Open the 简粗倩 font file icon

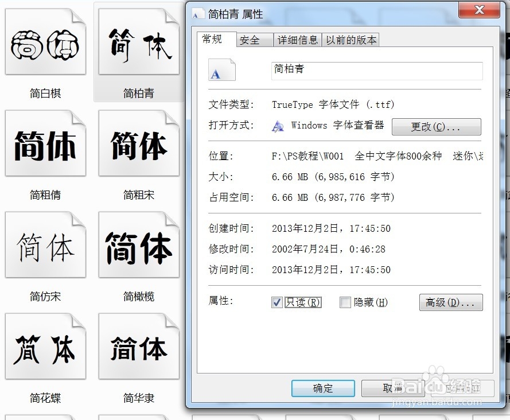[x=45, y=143]
